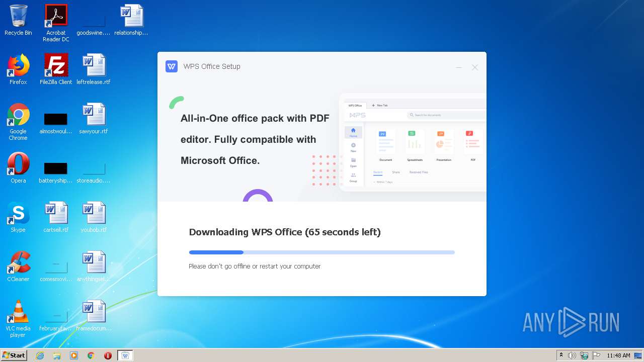Open Windows Explorer from the taskbar
This screenshot has width=644, height=362.
57,355
